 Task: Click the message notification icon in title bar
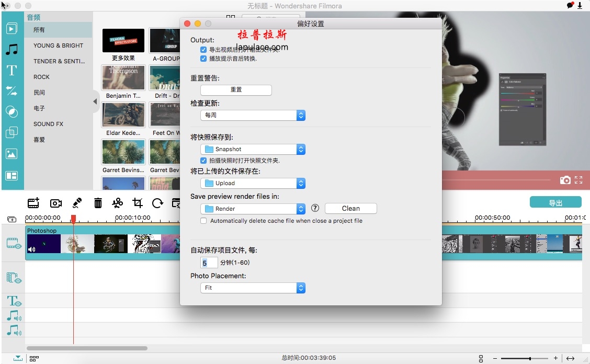[570, 5]
